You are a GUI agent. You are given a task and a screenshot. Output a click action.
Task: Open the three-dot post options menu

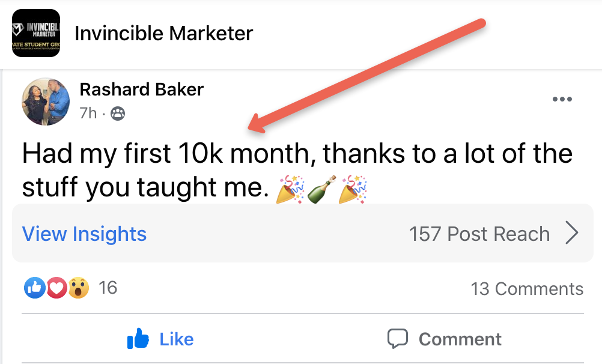[562, 99]
